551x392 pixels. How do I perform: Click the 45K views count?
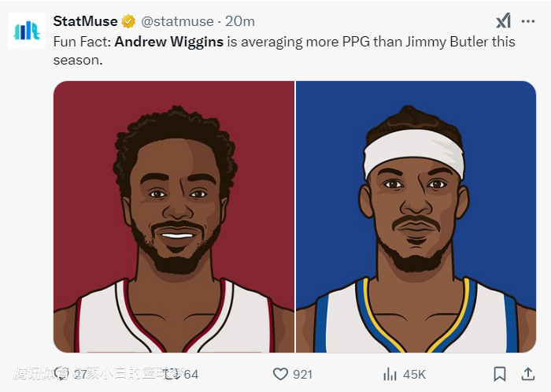414,374
